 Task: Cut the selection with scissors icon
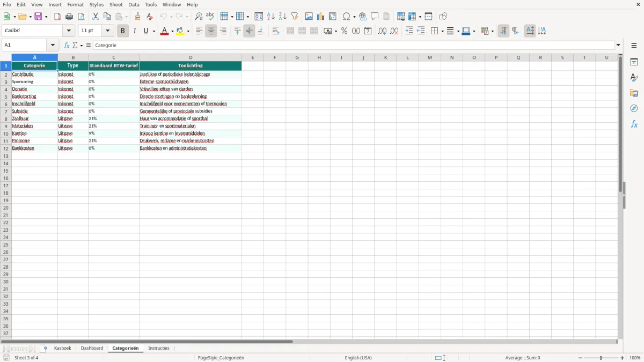click(96, 17)
